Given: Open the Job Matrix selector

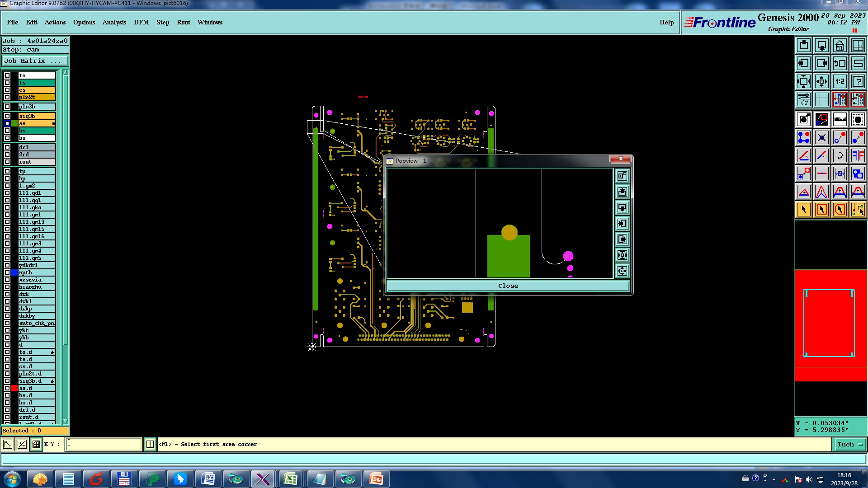Looking at the screenshot, I should (x=35, y=61).
